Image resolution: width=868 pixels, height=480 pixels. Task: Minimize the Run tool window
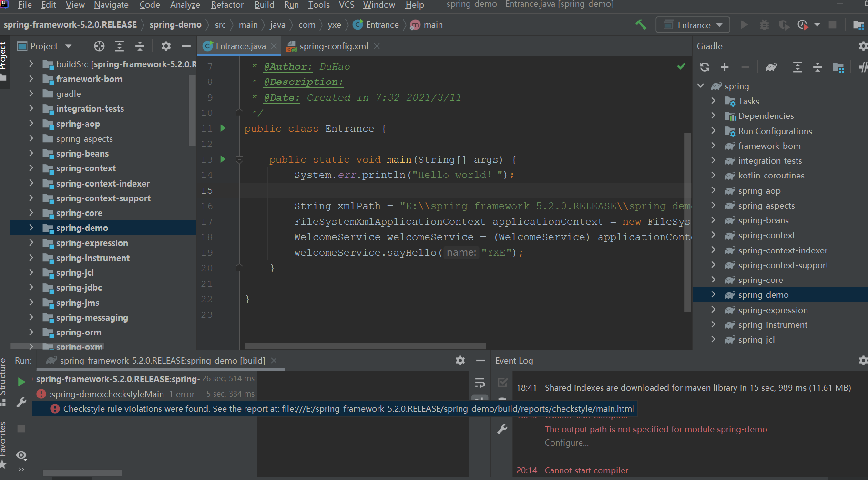pos(480,361)
